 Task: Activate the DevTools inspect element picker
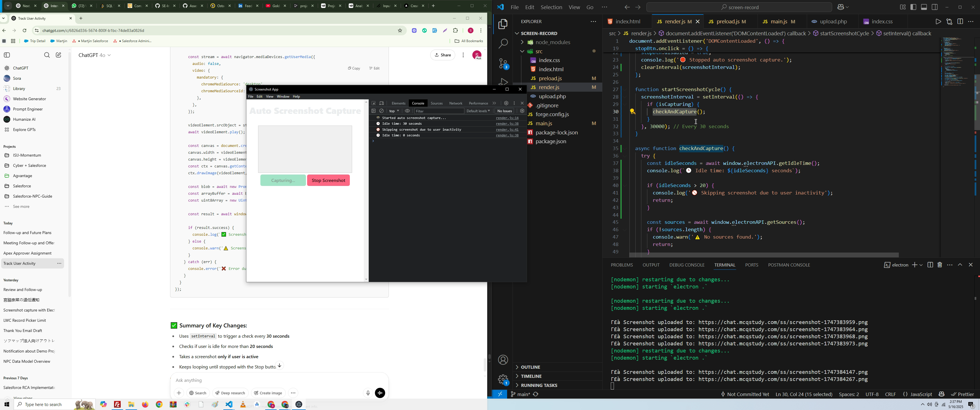click(373, 103)
